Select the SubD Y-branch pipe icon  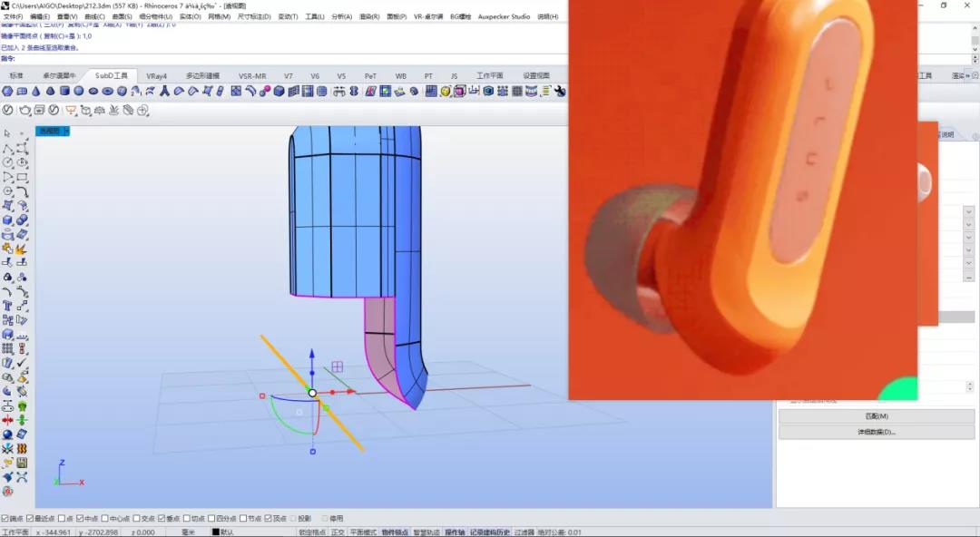click(x=164, y=92)
